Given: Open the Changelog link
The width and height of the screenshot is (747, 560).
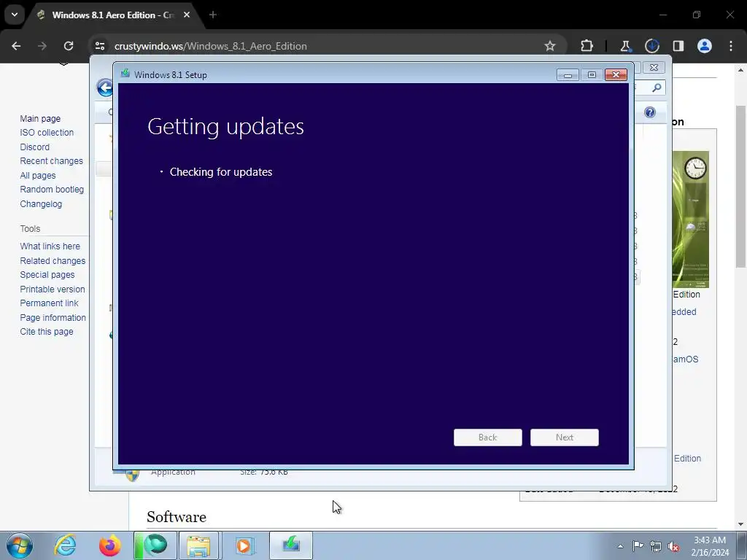Looking at the screenshot, I should (41, 204).
